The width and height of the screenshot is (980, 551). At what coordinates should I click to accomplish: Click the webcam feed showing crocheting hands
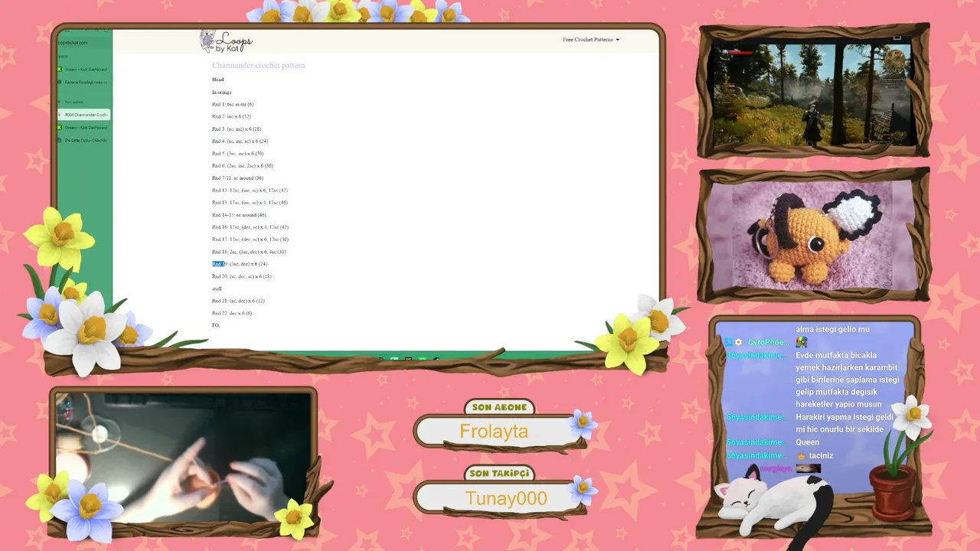(x=182, y=458)
